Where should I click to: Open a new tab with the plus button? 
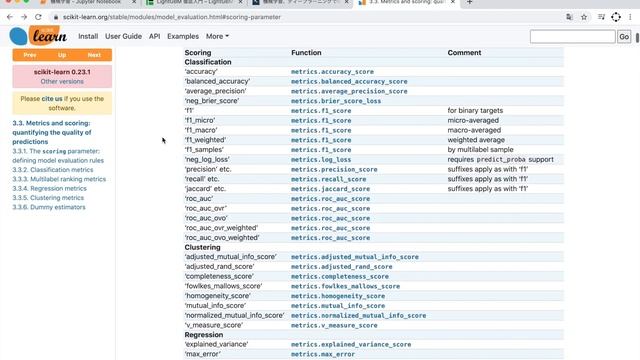click(x=469, y=2)
